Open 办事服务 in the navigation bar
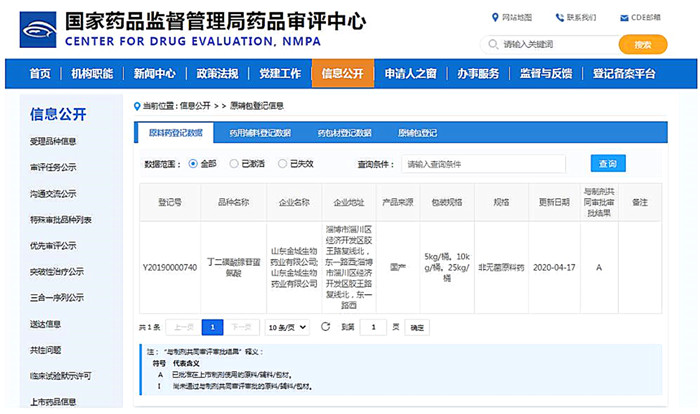 (x=478, y=74)
